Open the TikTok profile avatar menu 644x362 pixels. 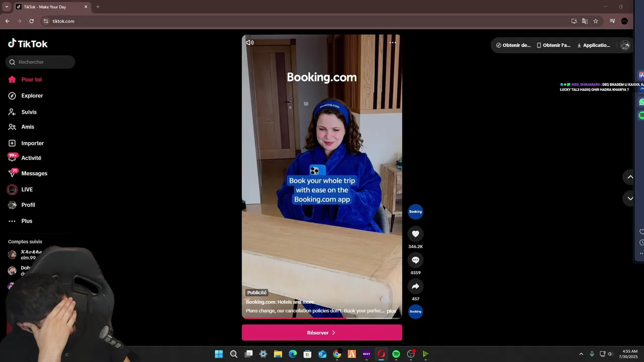[625, 45]
